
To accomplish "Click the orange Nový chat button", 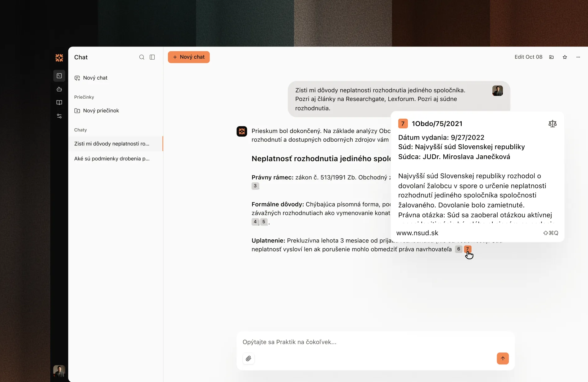I will [x=189, y=57].
